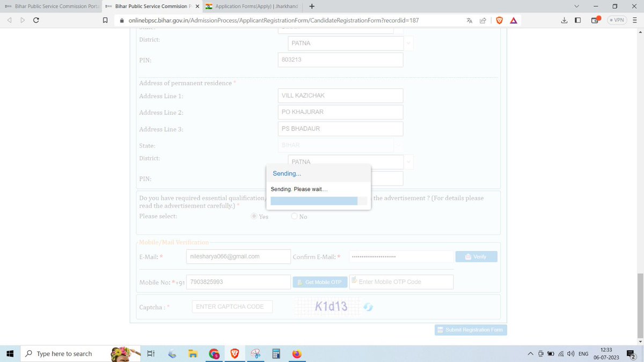Click Submit Registration Form button
This screenshot has width=644, height=362.
click(x=471, y=330)
